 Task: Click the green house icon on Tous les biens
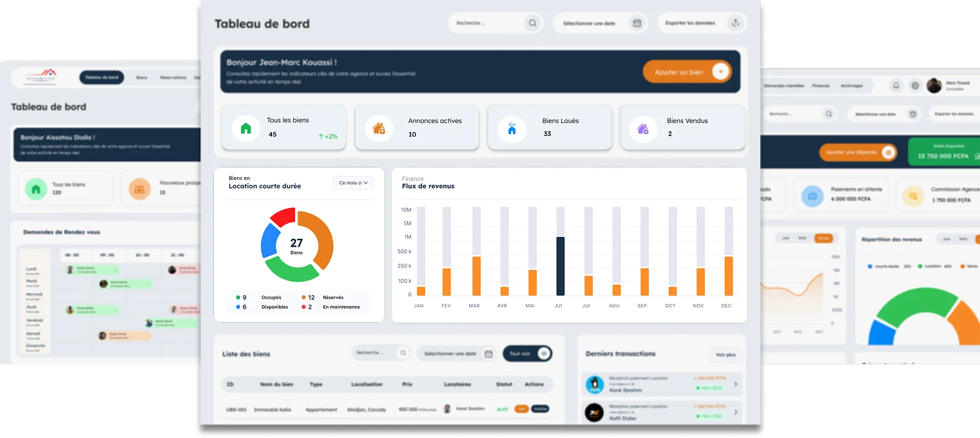[x=245, y=128]
